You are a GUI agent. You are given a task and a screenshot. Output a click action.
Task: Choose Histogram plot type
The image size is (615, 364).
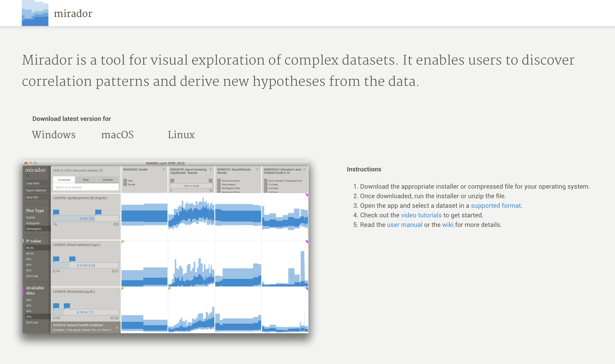point(33,223)
